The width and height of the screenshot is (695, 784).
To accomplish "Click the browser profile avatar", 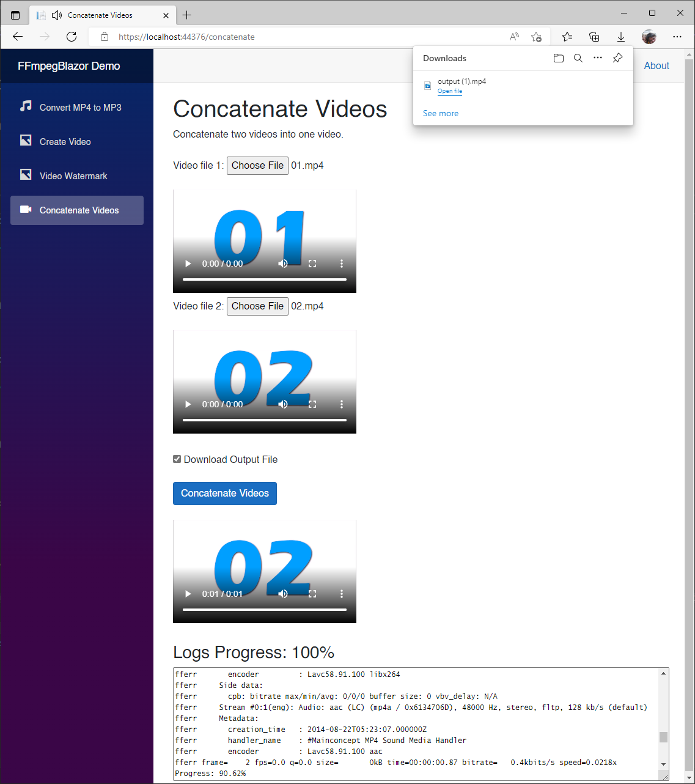I will tap(649, 37).
